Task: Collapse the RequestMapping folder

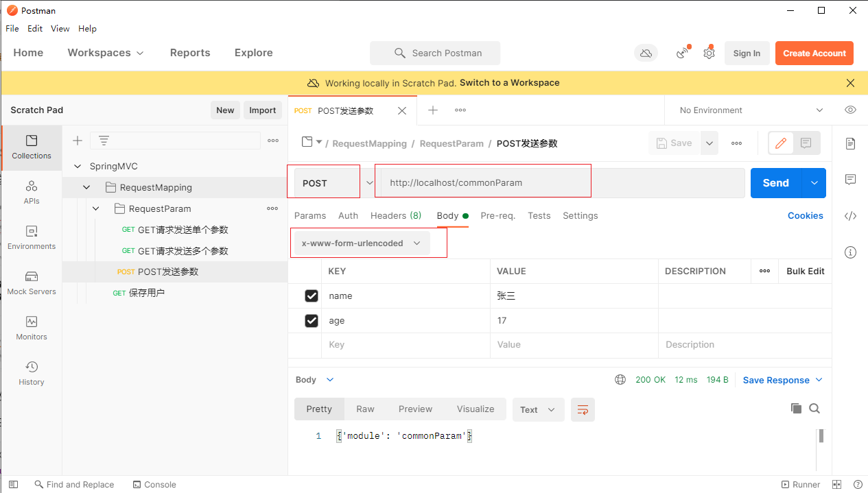Action: [x=86, y=187]
